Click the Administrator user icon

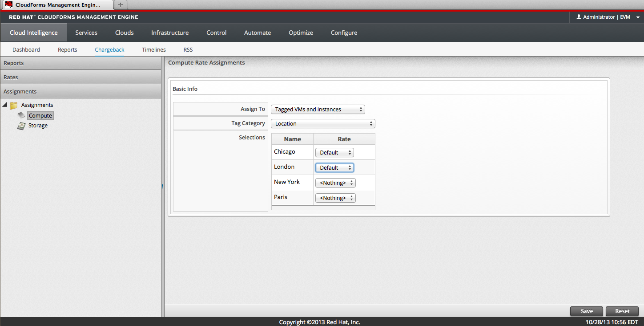(x=579, y=17)
